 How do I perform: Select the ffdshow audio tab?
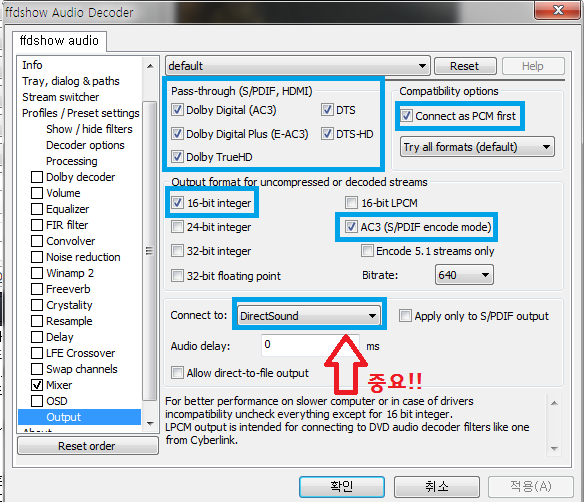click(59, 41)
